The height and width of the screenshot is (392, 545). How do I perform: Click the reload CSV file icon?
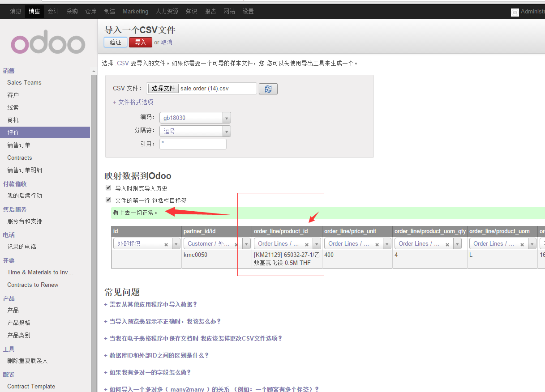click(x=268, y=89)
